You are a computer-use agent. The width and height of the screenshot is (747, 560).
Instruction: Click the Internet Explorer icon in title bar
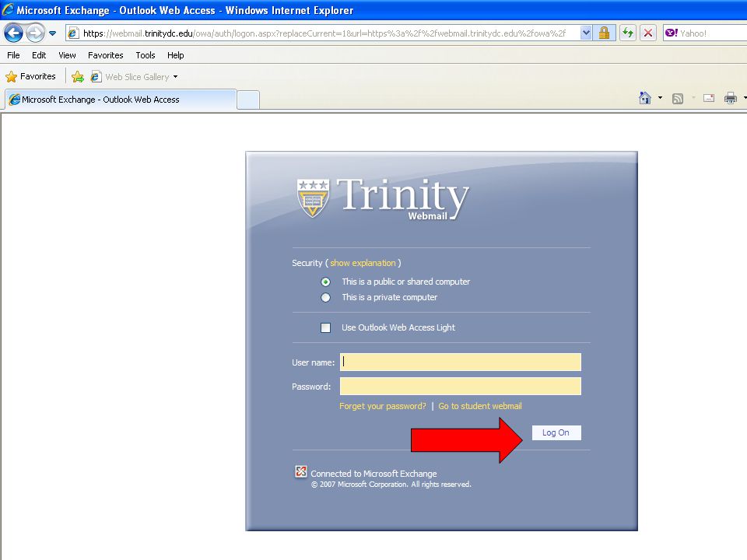click(8, 9)
